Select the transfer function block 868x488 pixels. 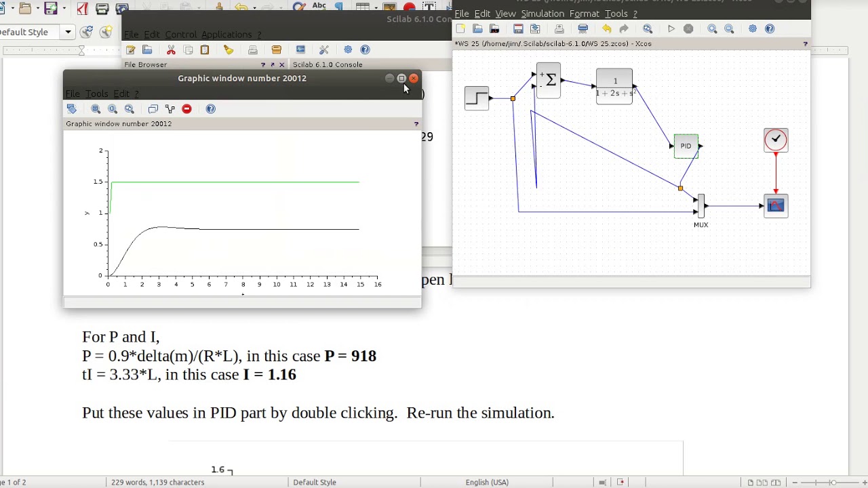[614, 87]
